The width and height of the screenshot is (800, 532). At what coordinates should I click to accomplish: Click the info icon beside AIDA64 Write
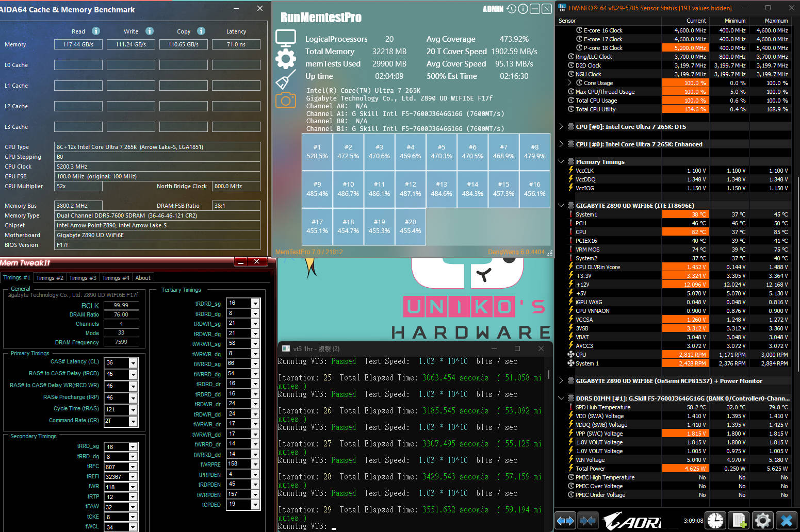150,31
